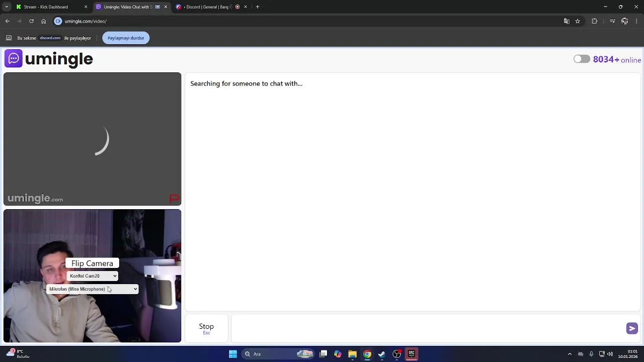
Task: Click the self-view webcam preview
Action: 93,276
